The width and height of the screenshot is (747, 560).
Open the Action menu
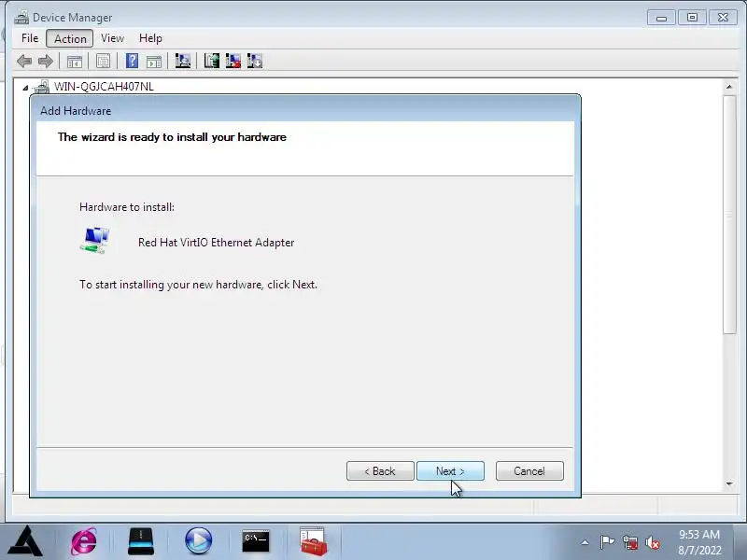click(x=70, y=38)
